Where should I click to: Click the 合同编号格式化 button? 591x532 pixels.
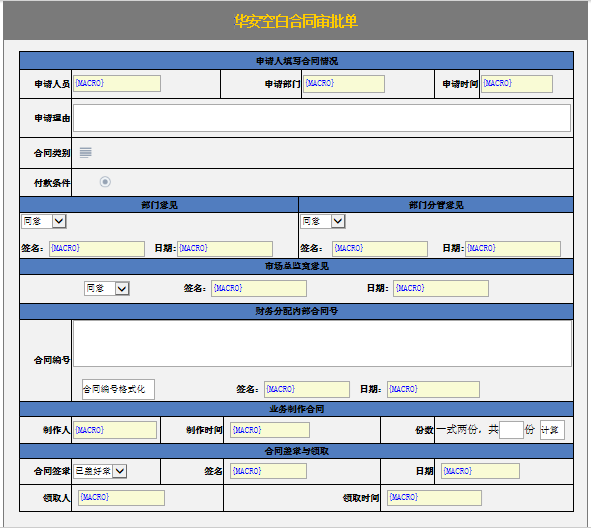(118, 389)
